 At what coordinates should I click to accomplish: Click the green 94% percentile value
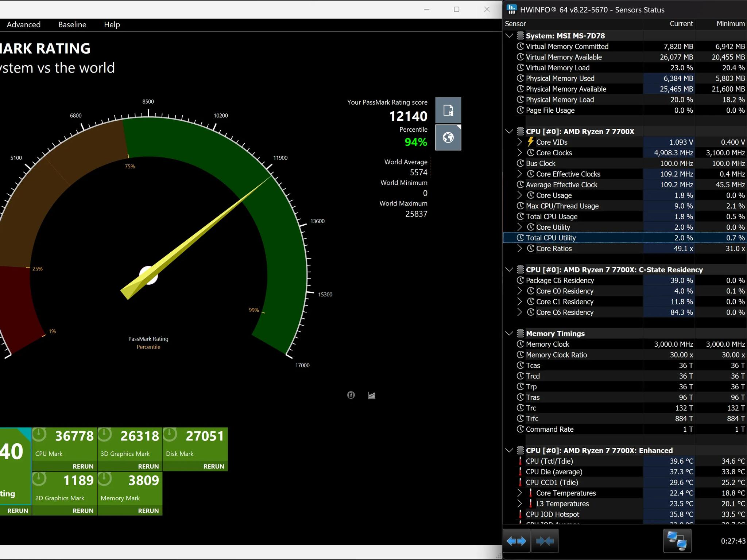click(416, 142)
